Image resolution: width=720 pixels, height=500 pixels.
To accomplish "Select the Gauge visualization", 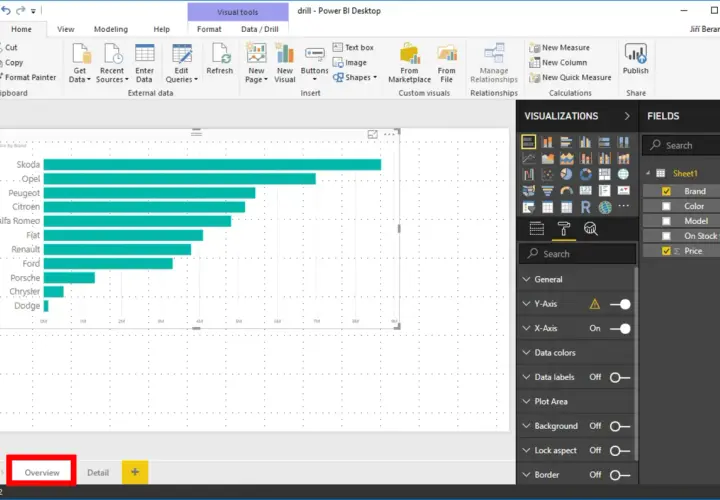I will [567, 191].
